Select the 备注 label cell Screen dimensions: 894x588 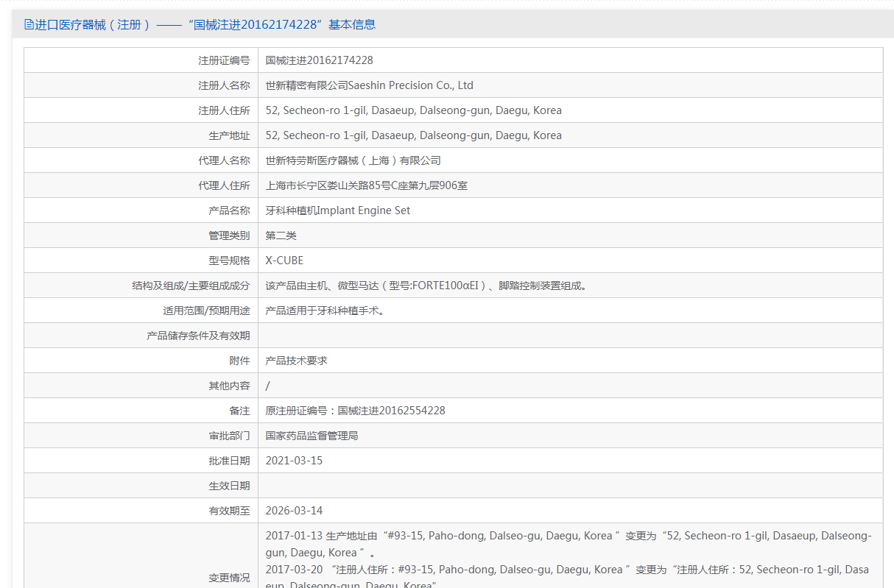pos(141,411)
